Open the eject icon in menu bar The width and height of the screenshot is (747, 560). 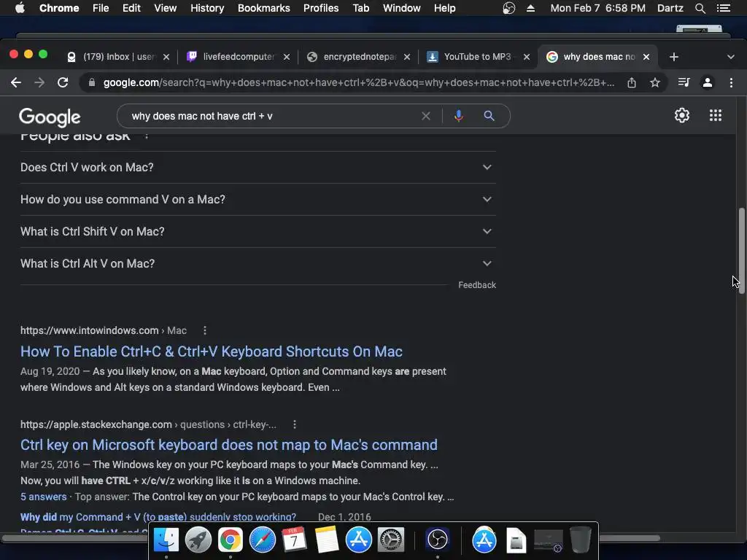click(530, 8)
